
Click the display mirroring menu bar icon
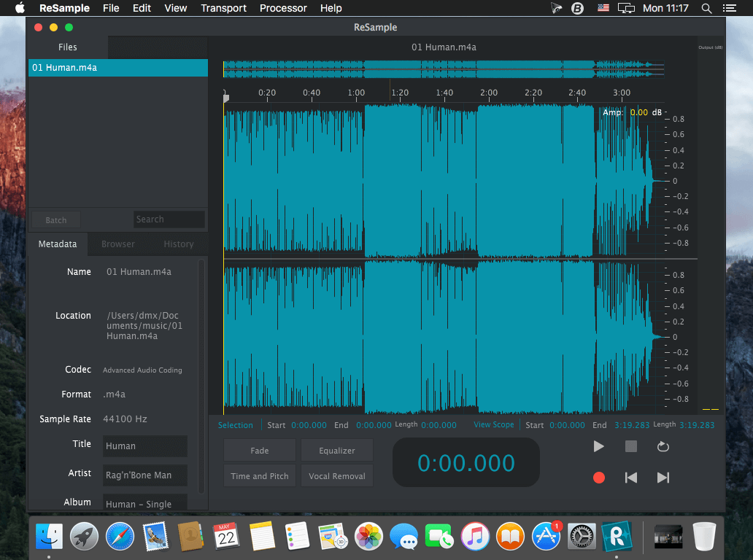(x=626, y=8)
